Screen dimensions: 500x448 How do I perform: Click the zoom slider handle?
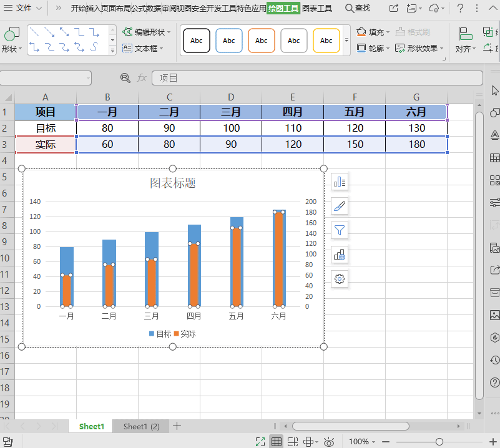tap(439, 442)
